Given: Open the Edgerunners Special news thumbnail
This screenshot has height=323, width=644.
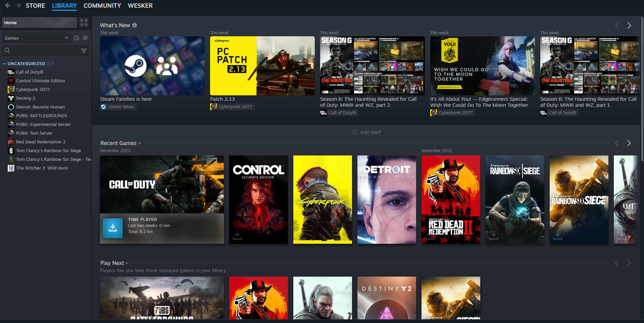Looking at the screenshot, I should tap(483, 66).
